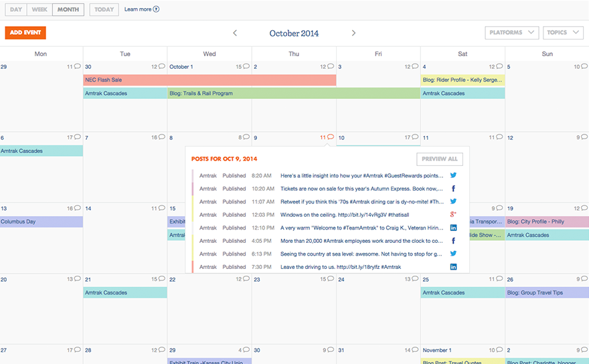Open the 20,000 #Amtrak employees post
589x364 pixels.
(361, 241)
